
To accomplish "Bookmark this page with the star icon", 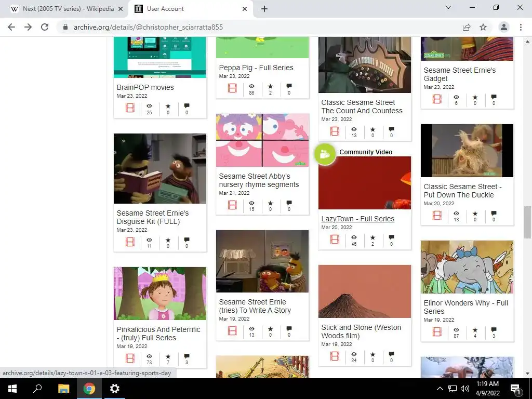I will [x=483, y=27].
